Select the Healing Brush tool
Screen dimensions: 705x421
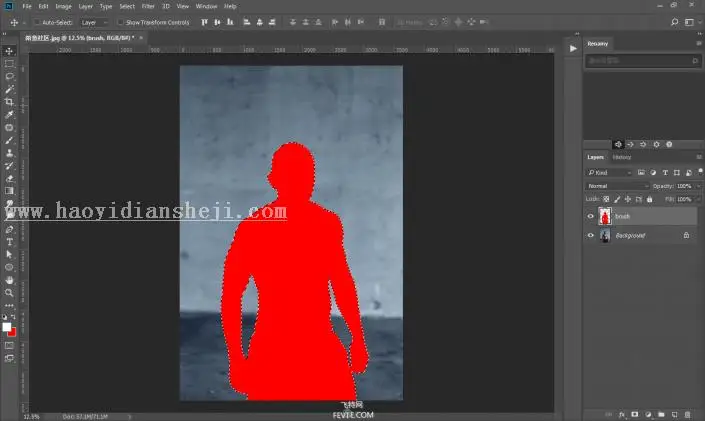(x=9, y=128)
